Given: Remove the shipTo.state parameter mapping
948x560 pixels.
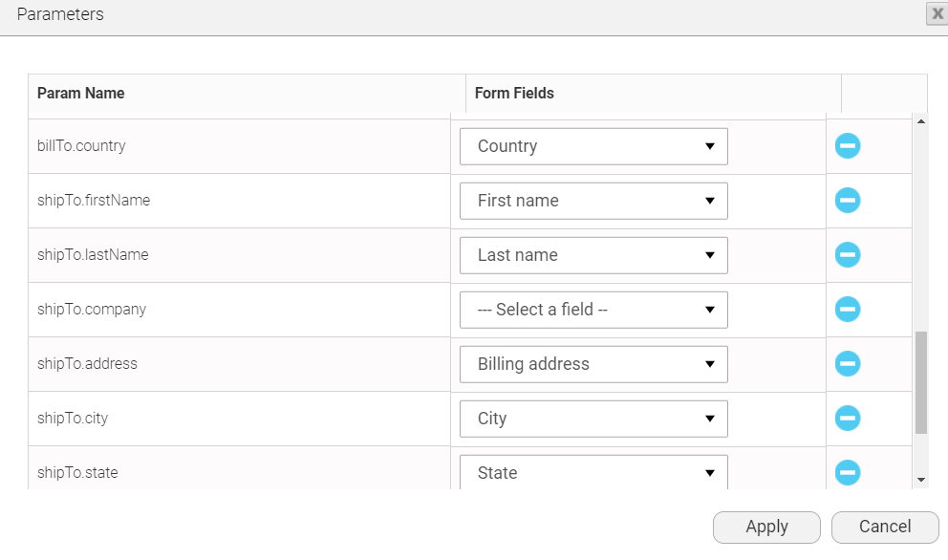Looking at the screenshot, I should pos(847,472).
